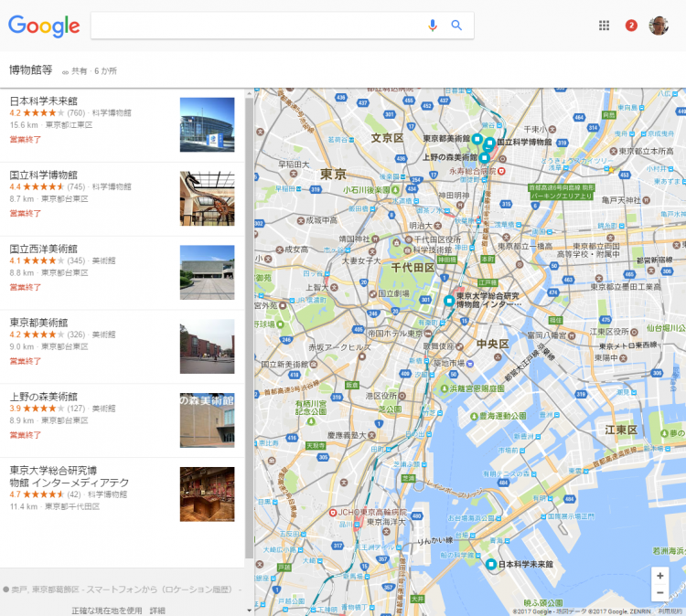Open 国立科学博物館 listing title
This screenshot has width=686, height=616.
(43, 175)
